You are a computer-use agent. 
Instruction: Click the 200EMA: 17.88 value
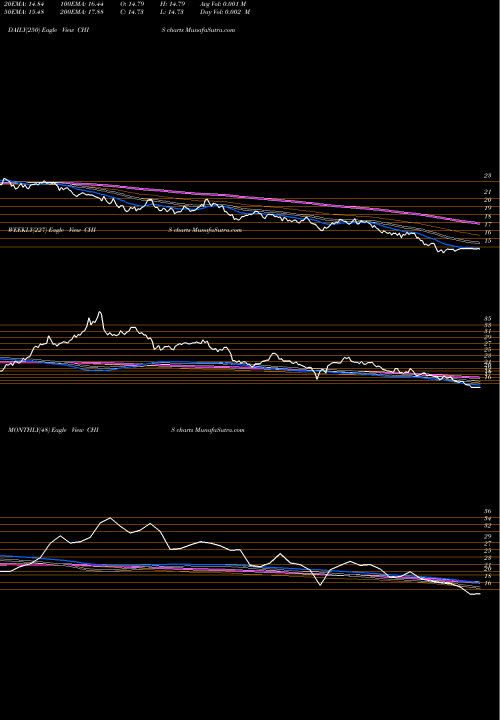coord(81,12)
